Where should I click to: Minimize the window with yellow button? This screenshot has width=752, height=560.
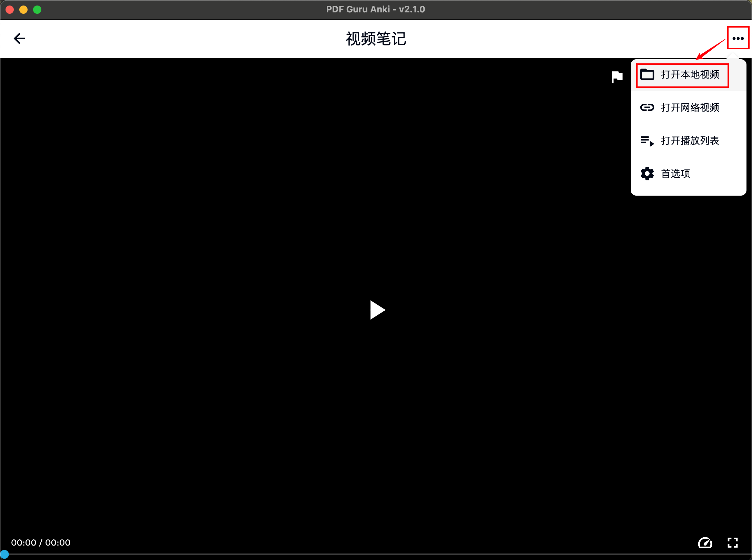(x=23, y=10)
